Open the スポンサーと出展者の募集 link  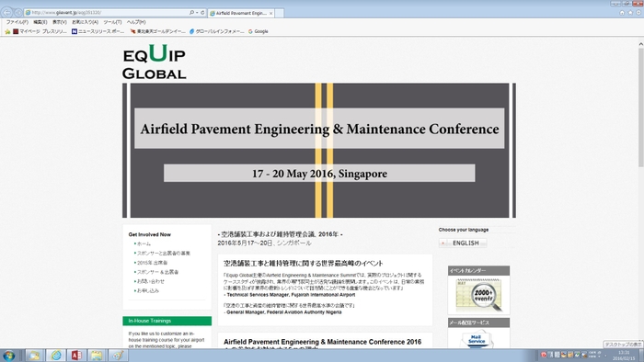[x=164, y=254]
